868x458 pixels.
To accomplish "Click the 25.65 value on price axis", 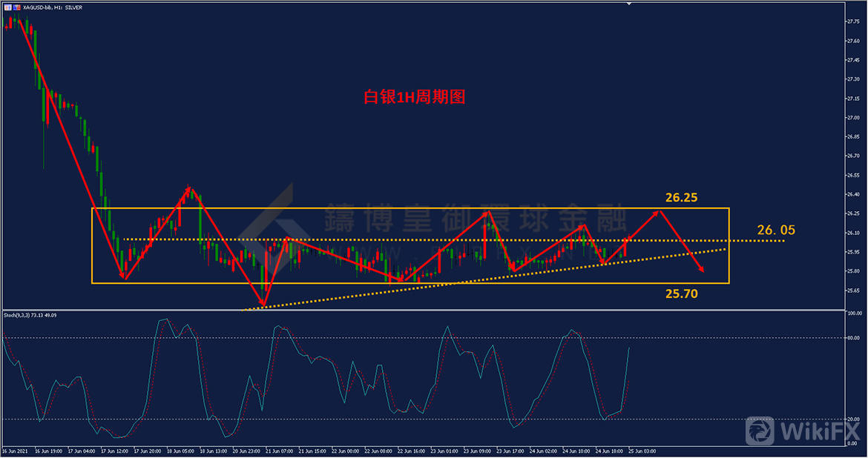I will pyautogui.click(x=852, y=291).
